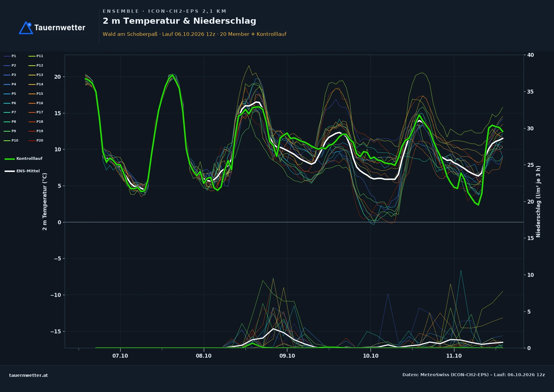This screenshot has width=554, height=392.
Task: Click the 07.10 date axis label
Action: 120,356
